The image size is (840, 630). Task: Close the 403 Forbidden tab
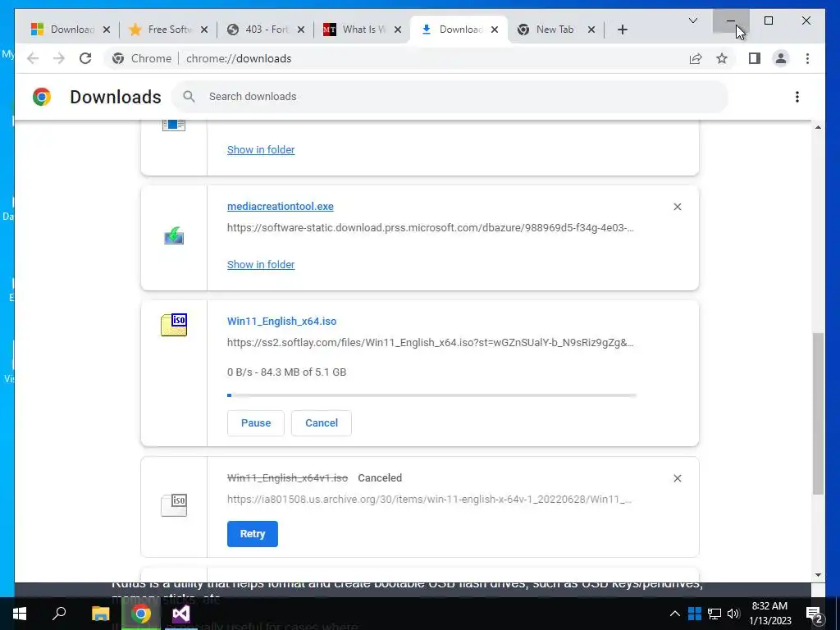point(300,30)
